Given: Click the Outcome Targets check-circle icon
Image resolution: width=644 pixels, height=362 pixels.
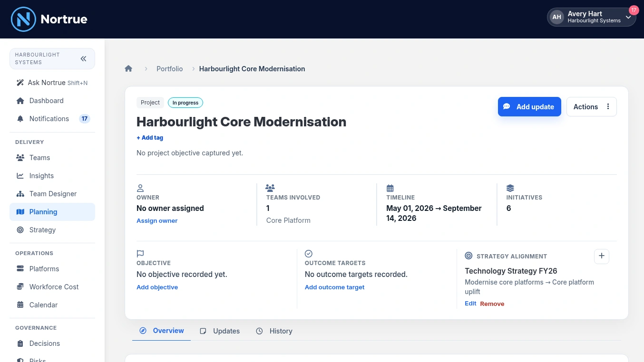Looking at the screenshot, I should pos(309,254).
